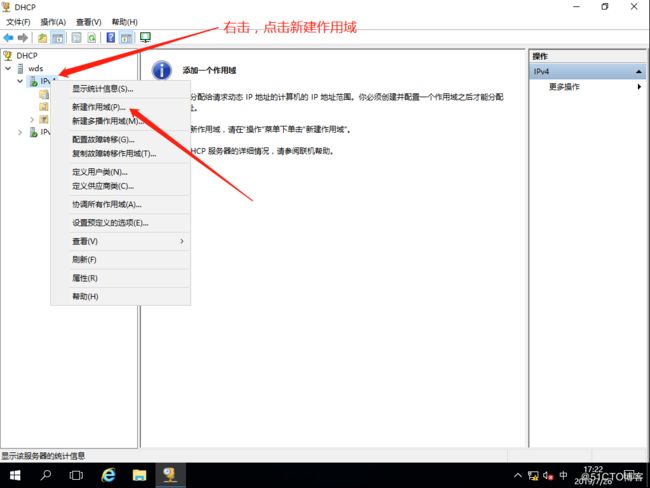650x488 pixels.
Task: Select the highlighted IPv4 tree node icon
Action: tap(34, 81)
